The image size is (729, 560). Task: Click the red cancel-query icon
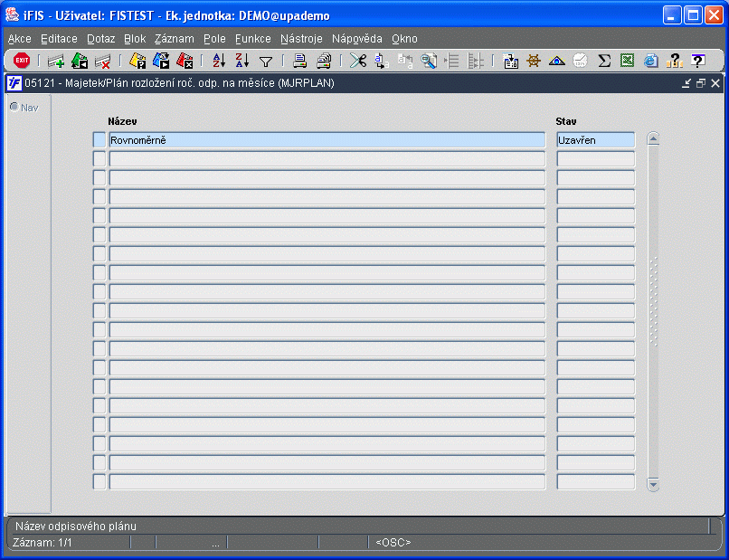(x=185, y=61)
